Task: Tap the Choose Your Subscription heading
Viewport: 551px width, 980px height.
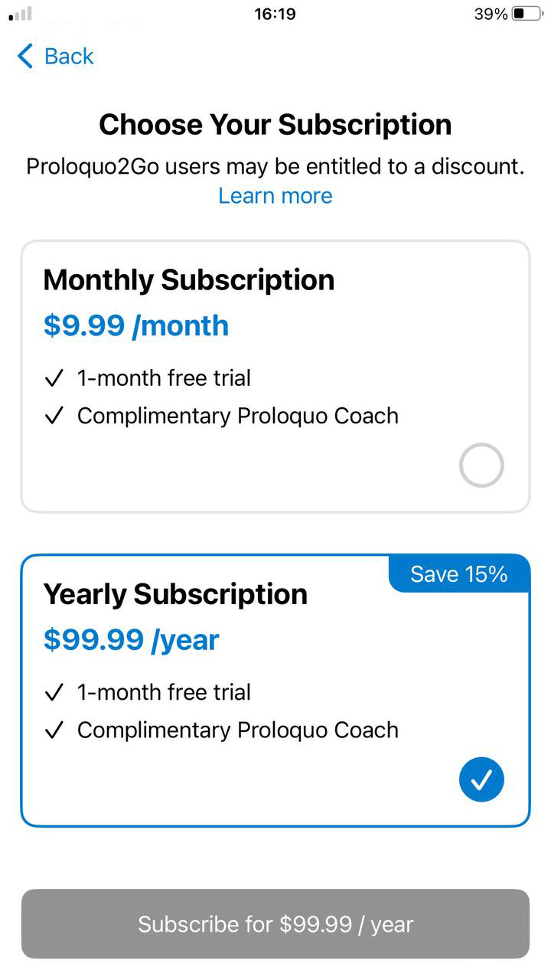Action: click(x=275, y=124)
